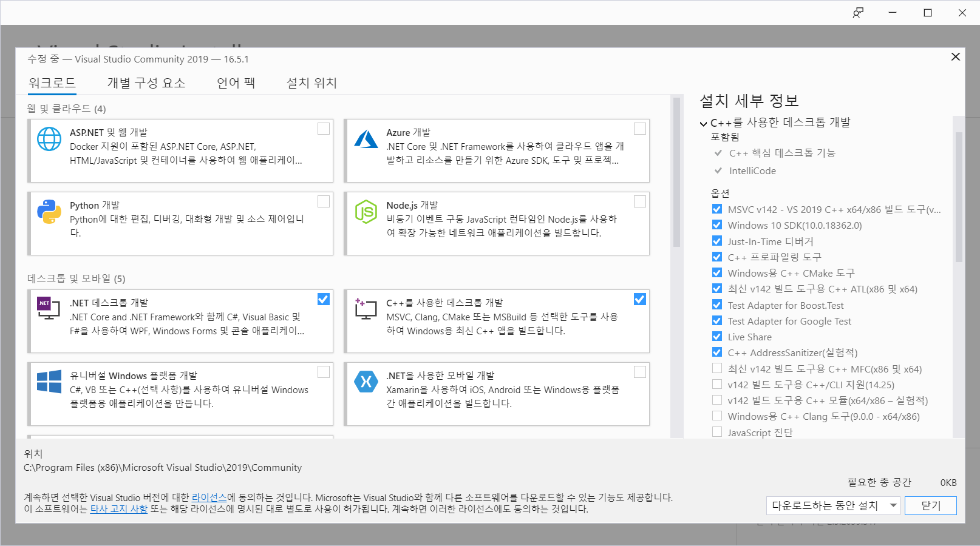Uncheck the C++ desktop development workload
Image resolution: width=980 pixels, height=546 pixels.
tap(640, 299)
